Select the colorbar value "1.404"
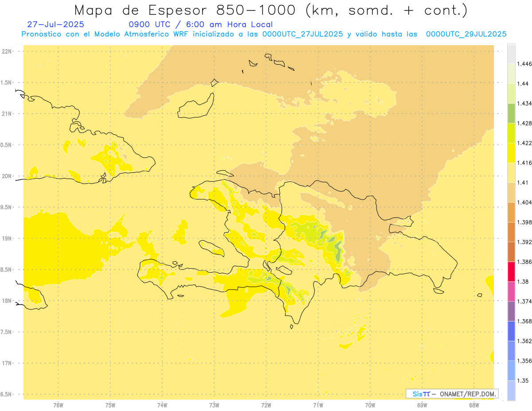This screenshot has height=411, width=532. point(524,202)
